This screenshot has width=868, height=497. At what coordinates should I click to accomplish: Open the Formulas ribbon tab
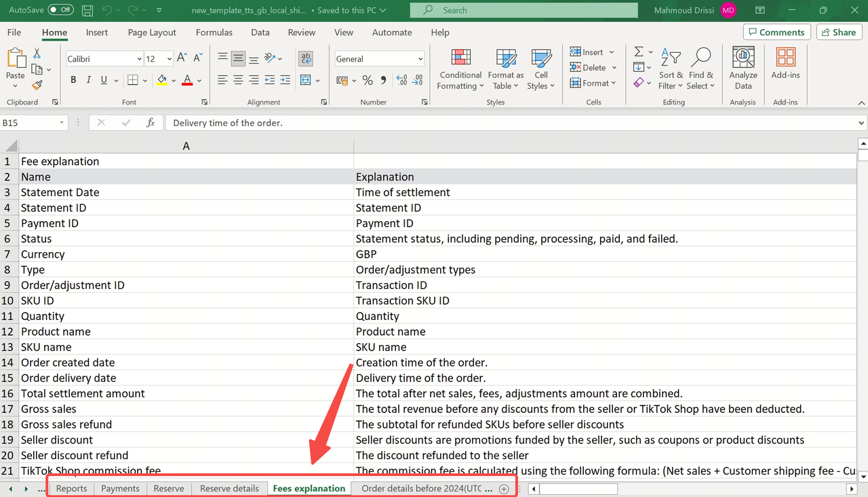pyautogui.click(x=214, y=33)
